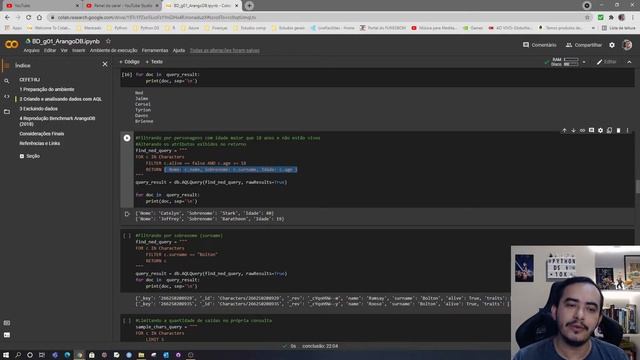
Task: Move the selected cell down
Action: coord(573,130)
